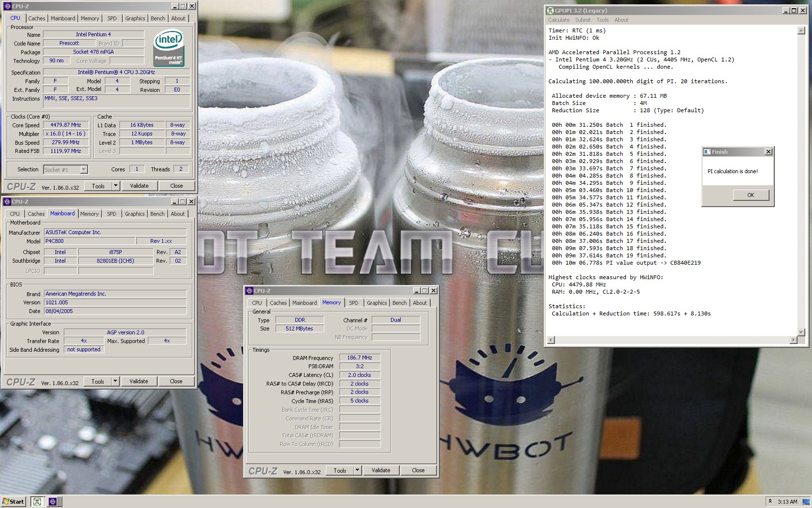Open the Submit menu in GPUPI

(582, 20)
